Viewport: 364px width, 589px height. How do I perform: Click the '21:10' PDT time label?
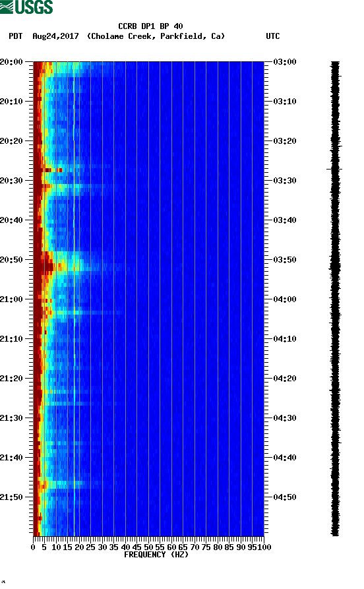coord(11,339)
